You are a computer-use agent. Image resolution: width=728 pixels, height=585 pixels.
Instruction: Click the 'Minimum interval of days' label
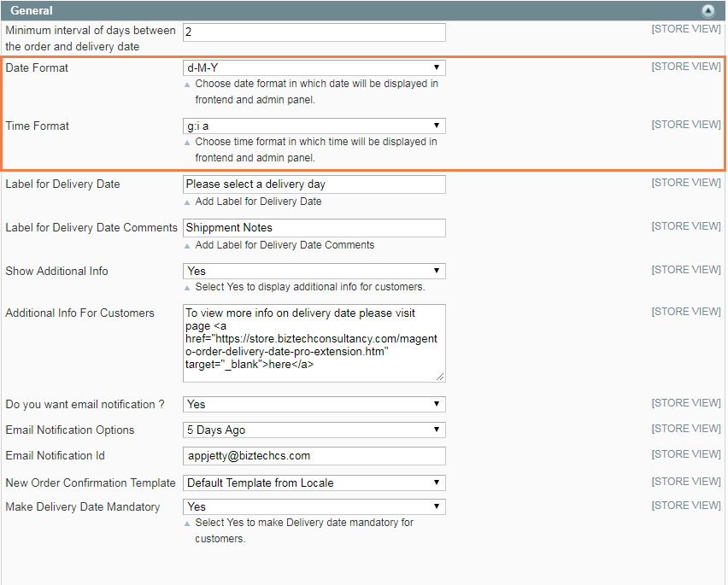91,38
